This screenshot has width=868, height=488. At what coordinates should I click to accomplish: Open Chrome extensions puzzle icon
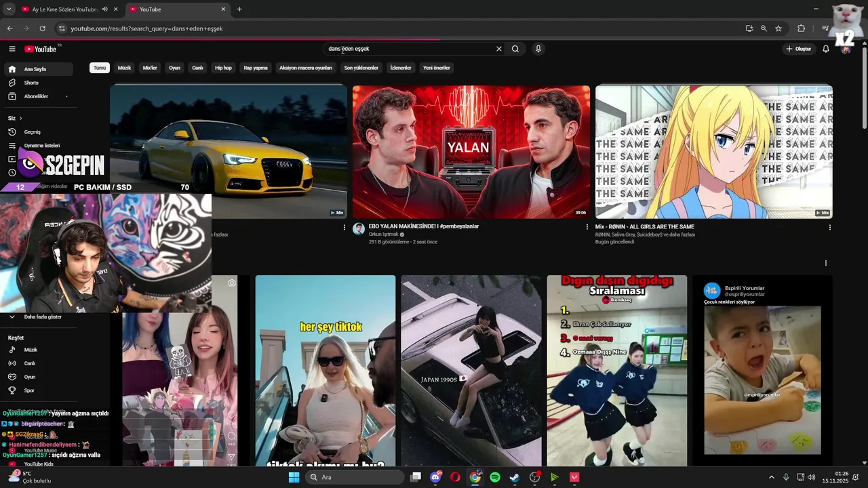[802, 28]
